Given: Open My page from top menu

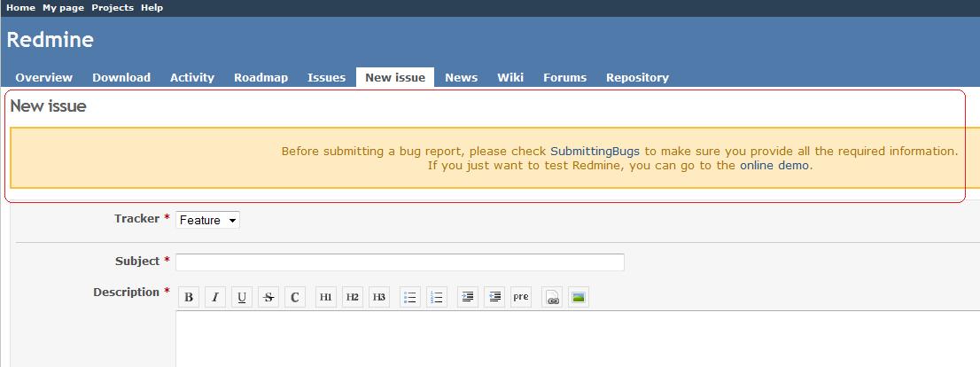Looking at the screenshot, I should pos(63,8).
